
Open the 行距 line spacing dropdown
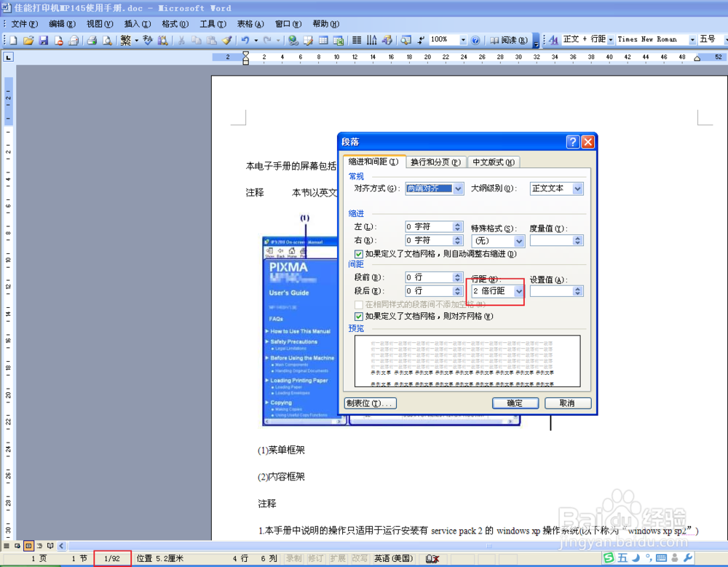(x=519, y=291)
